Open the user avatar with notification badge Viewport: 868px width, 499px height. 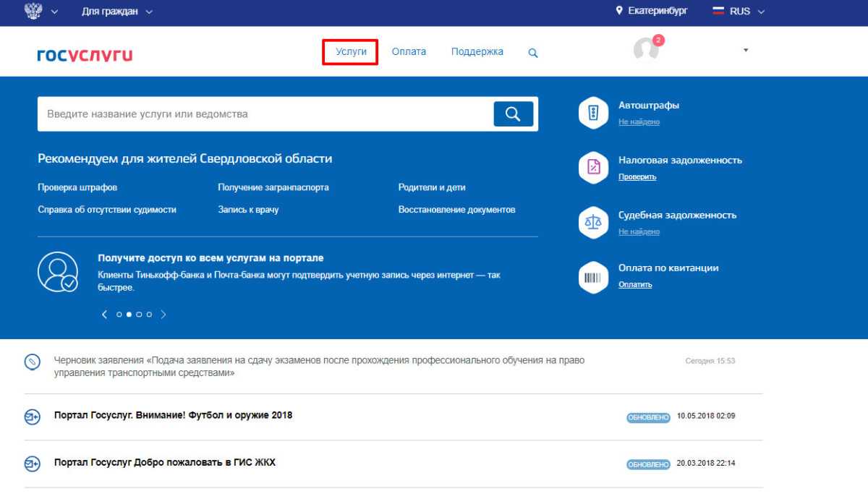pos(646,49)
